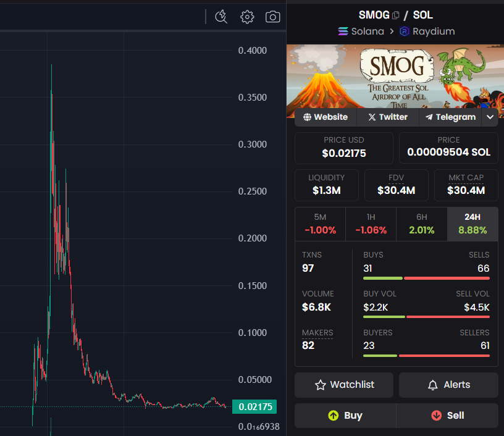This screenshot has height=436, width=504.
Task: Select the 5M timeframe tab
Action: (320, 224)
